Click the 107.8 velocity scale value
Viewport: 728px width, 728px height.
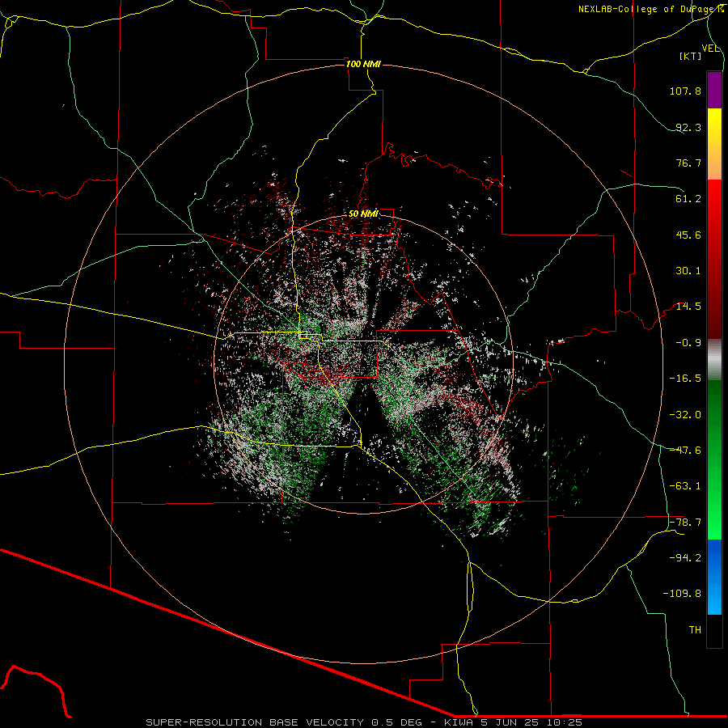(685, 91)
